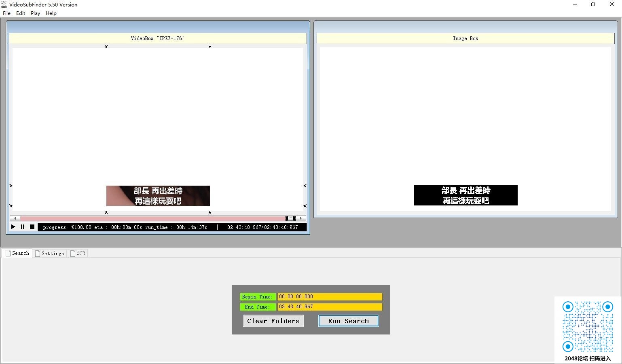Click the top-left vertical crop marker
Image resolution: width=622 pixels, height=364 pixels.
coord(106,46)
